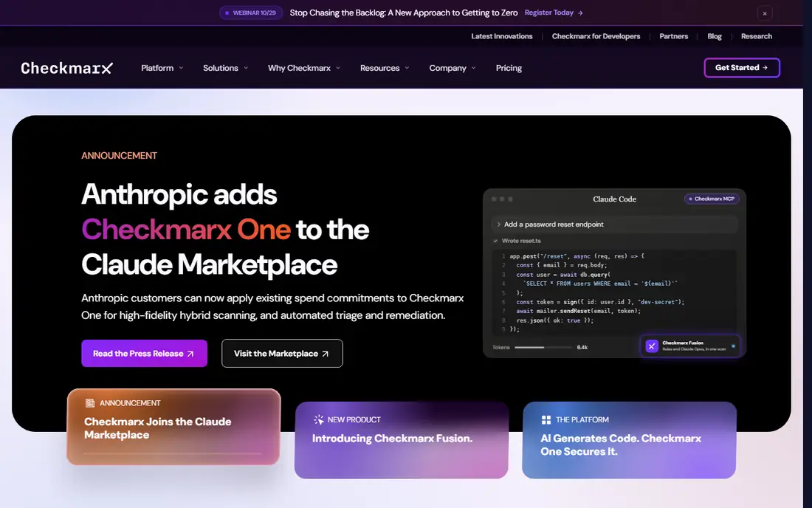Screen dimensions: 812x508
Task: Click the announcement icon on the orange card
Action: coord(89,403)
